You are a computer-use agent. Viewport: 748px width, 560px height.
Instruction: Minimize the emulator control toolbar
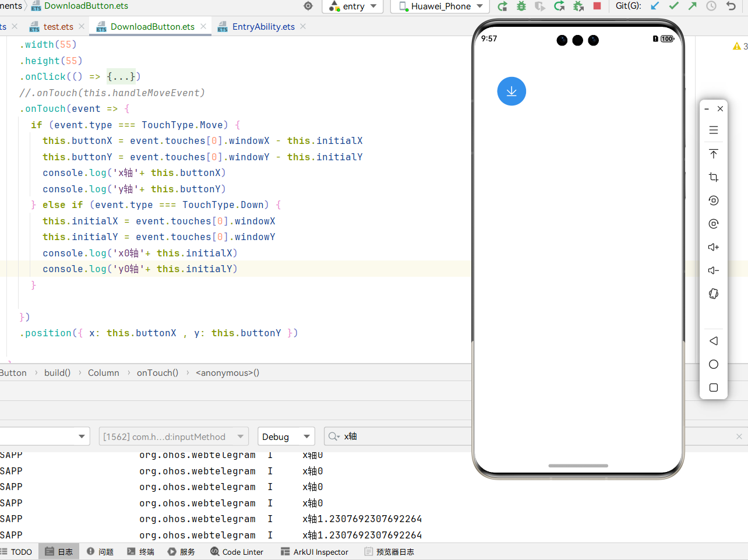tap(707, 109)
